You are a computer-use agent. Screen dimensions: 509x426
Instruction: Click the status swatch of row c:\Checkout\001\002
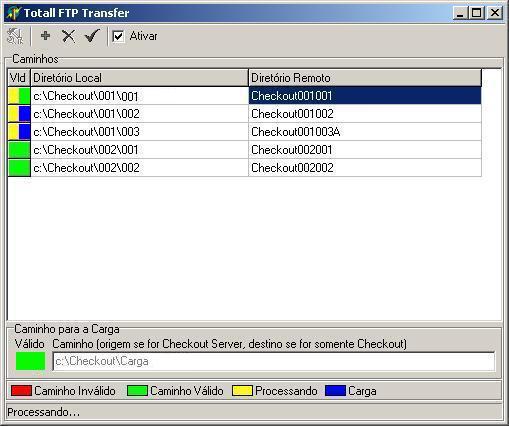click(19, 114)
